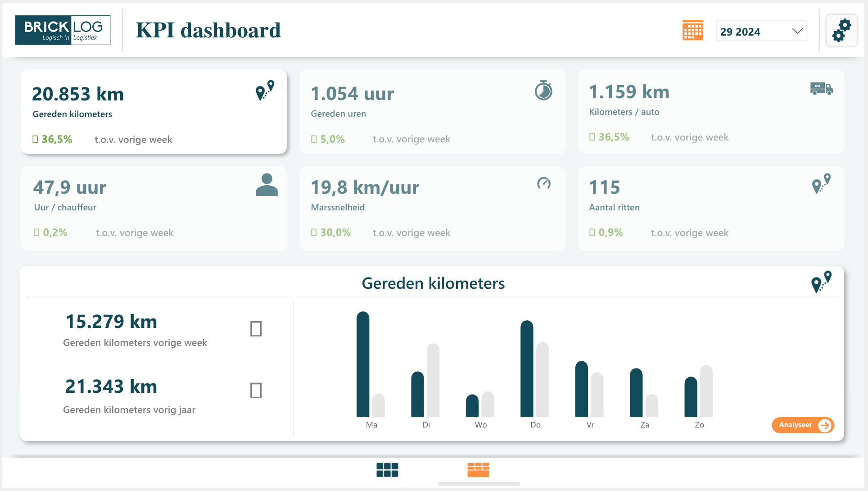Screen dimensions: 868x491
Task: Click the trend icon beside 21.343 km
Action: pos(256,390)
